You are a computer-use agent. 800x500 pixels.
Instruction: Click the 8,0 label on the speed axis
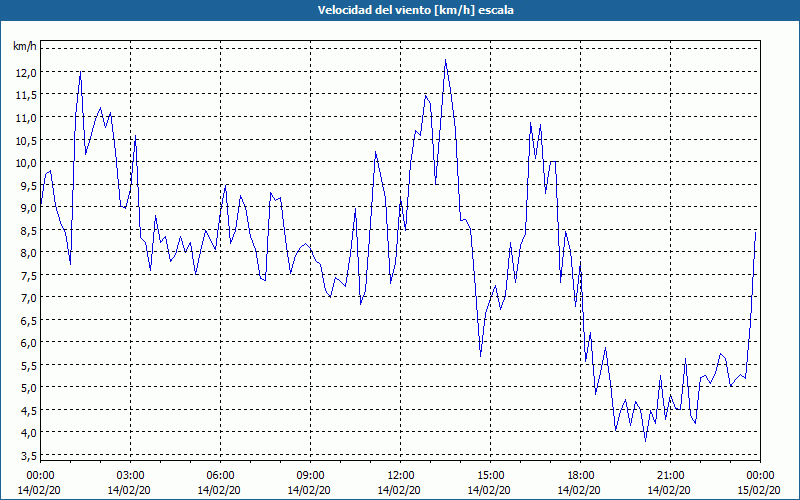[28, 253]
